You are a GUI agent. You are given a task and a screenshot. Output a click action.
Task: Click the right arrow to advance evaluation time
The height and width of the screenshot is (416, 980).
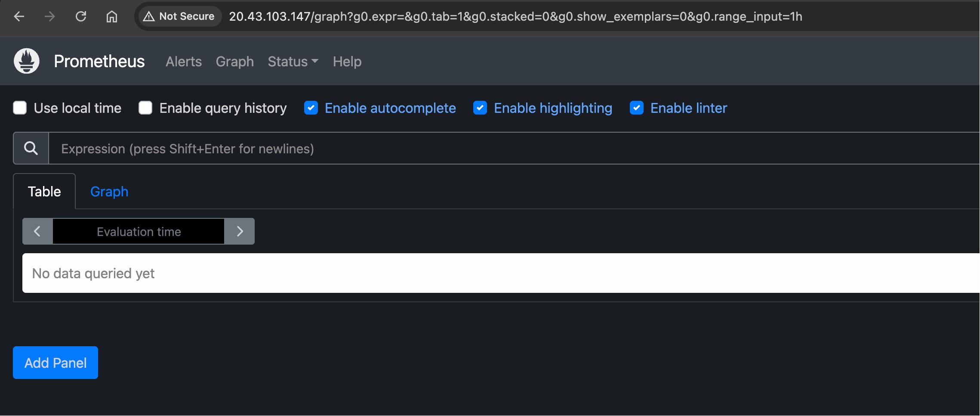pos(240,231)
